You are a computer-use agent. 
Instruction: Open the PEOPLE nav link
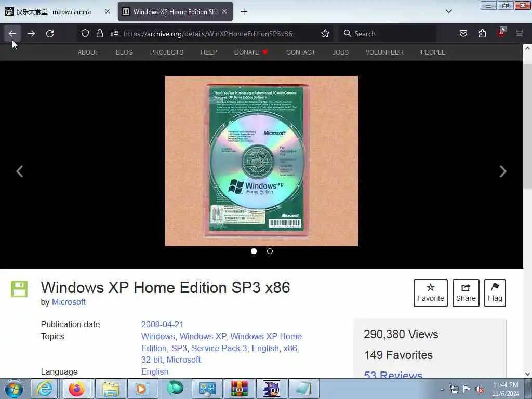433,52
